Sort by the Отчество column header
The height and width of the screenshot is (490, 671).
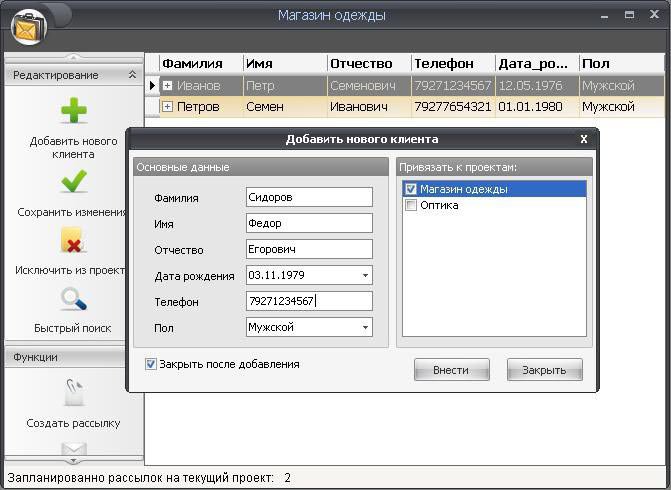click(369, 64)
